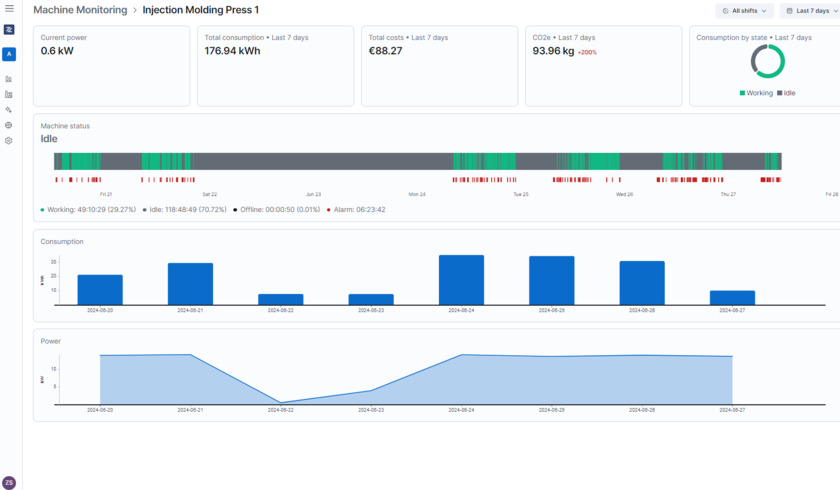Toggle the Alarm legend under Machine status

(356, 210)
